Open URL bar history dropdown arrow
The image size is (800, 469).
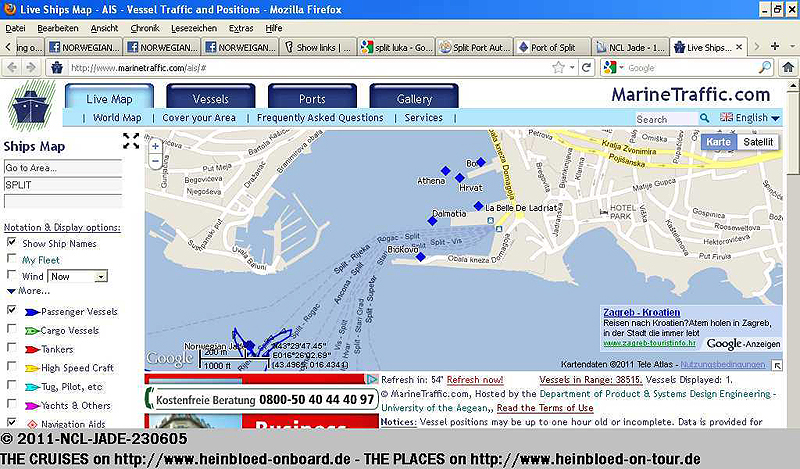(x=573, y=67)
